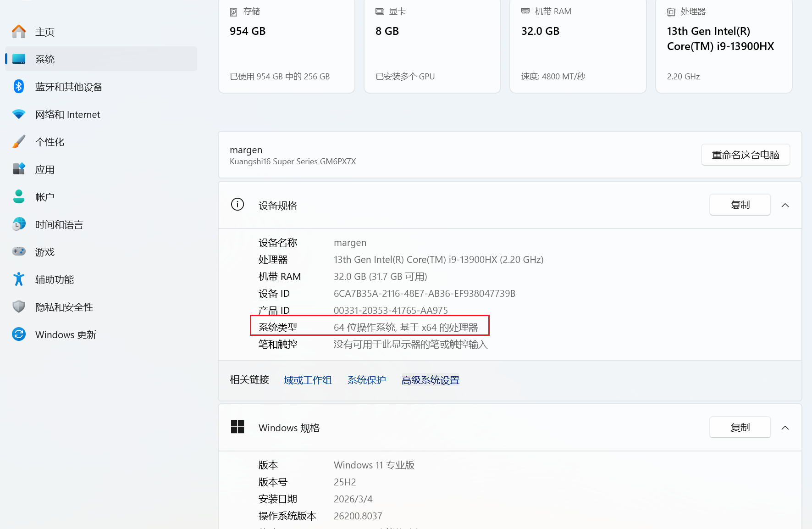The width and height of the screenshot is (812, 529).
Task: Go to 帐户 settings
Action: (x=101, y=196)
